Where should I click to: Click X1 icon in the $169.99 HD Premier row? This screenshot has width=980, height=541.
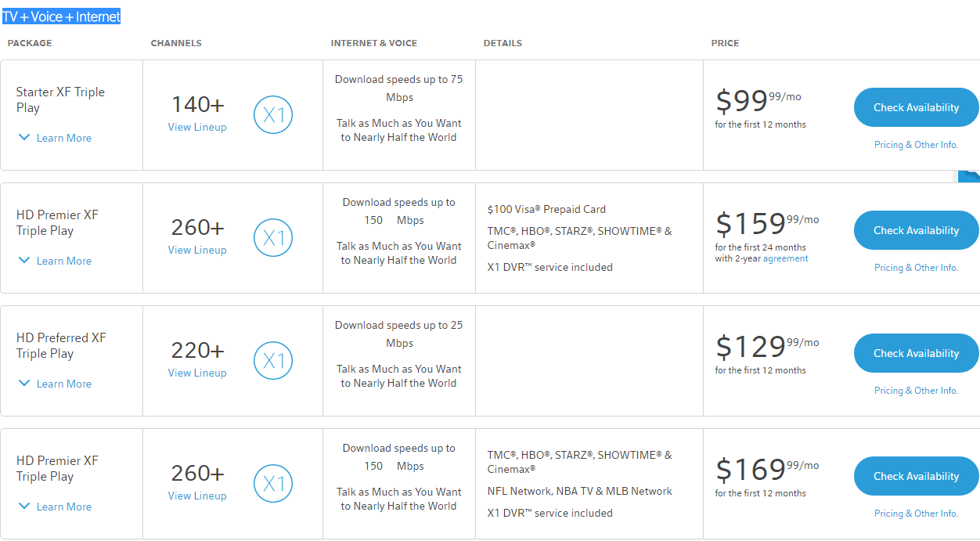tap(273, 484)
